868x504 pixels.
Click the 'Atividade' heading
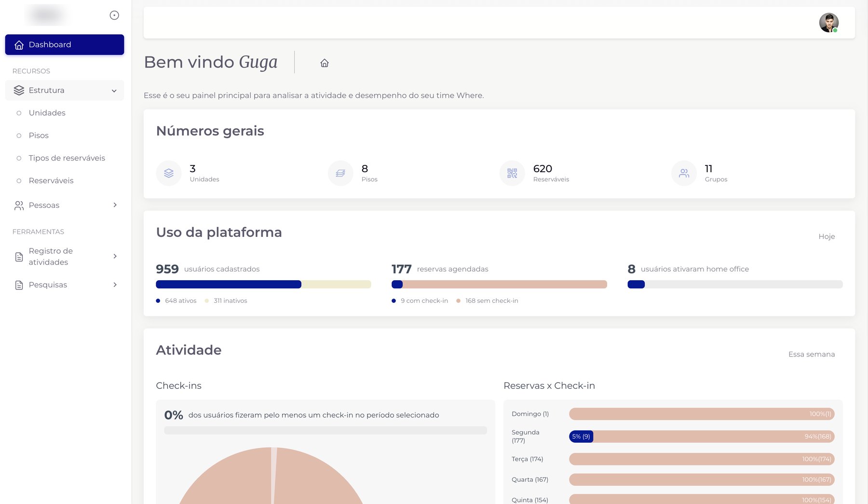click(189, 350)
